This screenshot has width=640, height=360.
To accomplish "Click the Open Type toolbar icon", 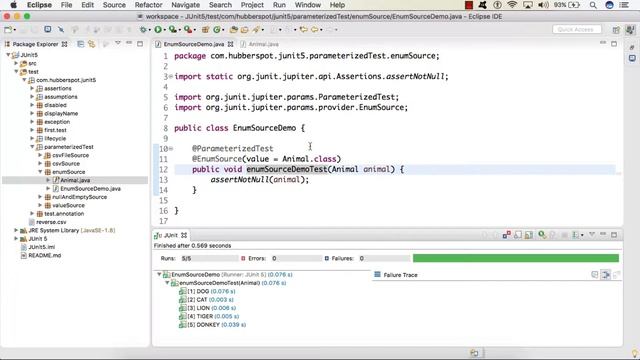I will pos(233,29).
